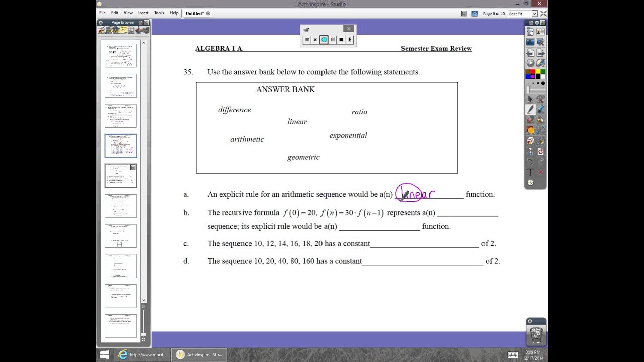Click the blue record button
The image size is (644, 362).
(x=324, y=39)
